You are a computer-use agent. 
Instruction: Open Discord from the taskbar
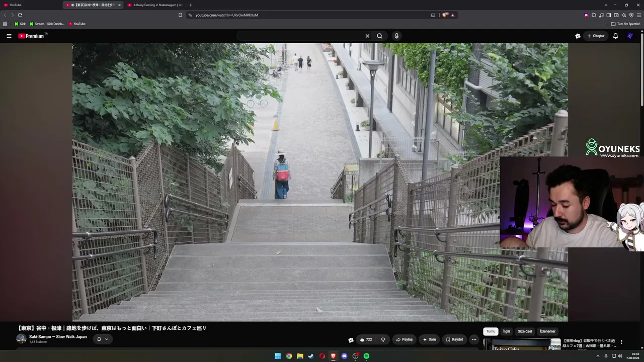[x=344, y=356]
